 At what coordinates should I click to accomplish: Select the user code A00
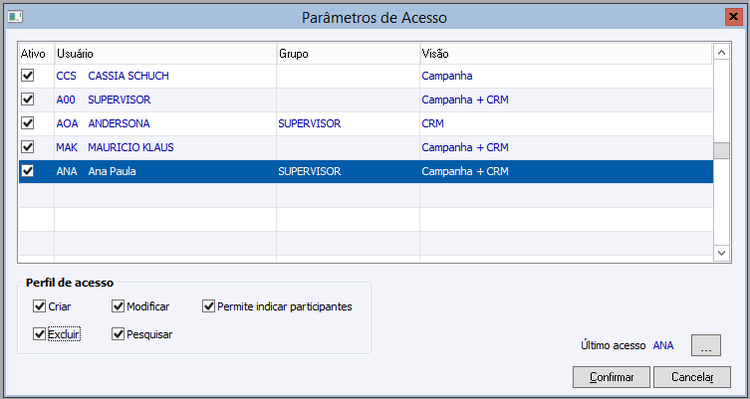(66, 100)
